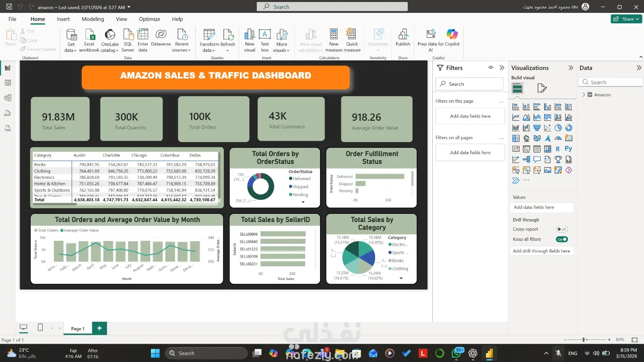The image size is (644, 362).
Task: Turn off Keep all filters switch
Action: point(561,239)
